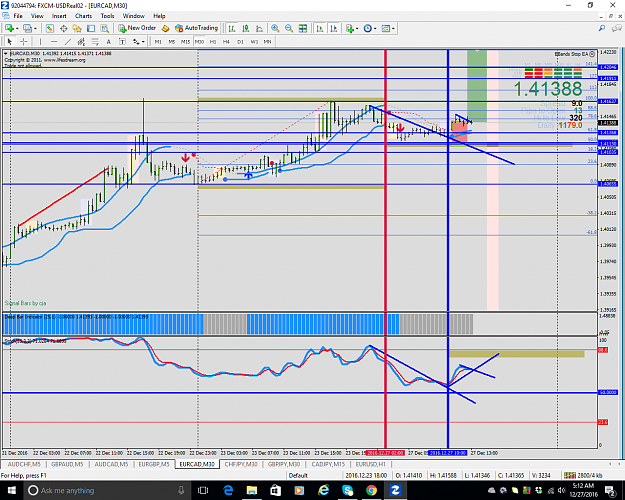Image resolution: width=625 pixels, height=500 pixels.
Task: Open the Default profile in status bar
Action: tap(298, 475)
